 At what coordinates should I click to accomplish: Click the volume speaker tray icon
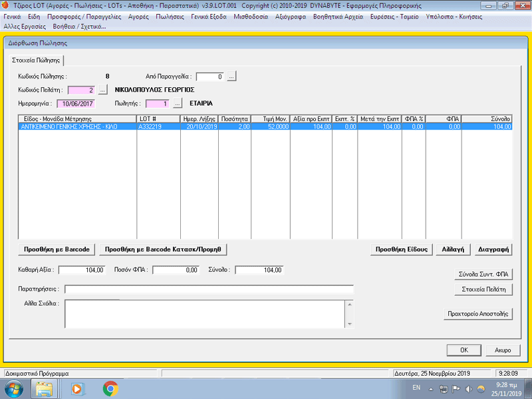point(469,389)
